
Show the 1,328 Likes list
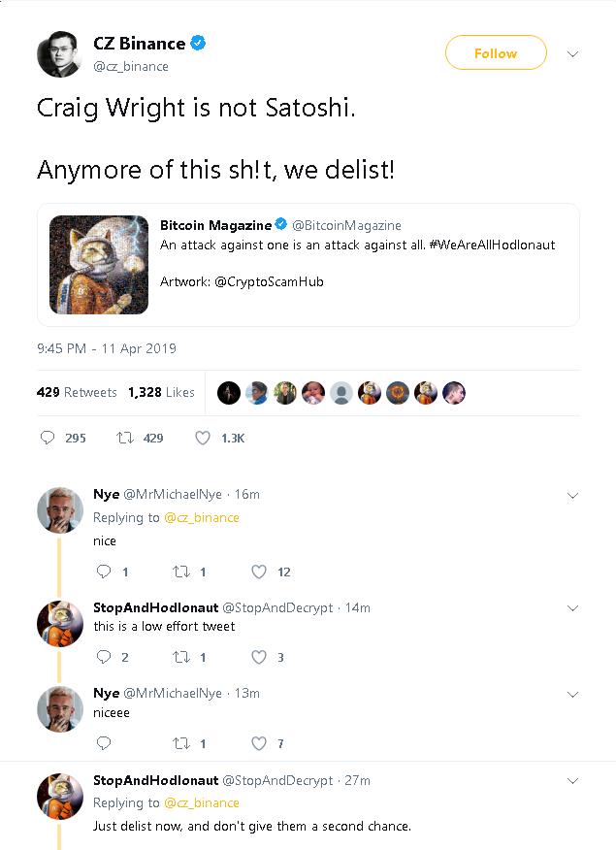tap(161, 392)
